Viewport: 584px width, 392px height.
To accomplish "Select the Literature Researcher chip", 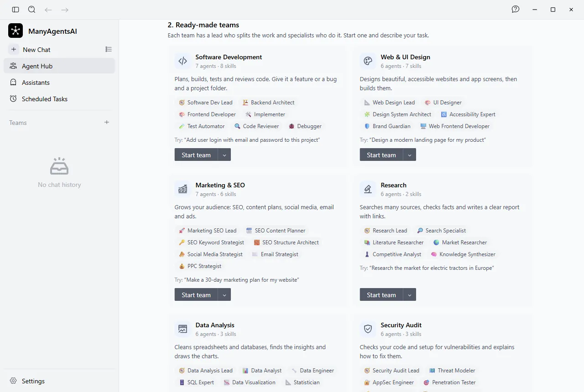I will tap(394, 242).
